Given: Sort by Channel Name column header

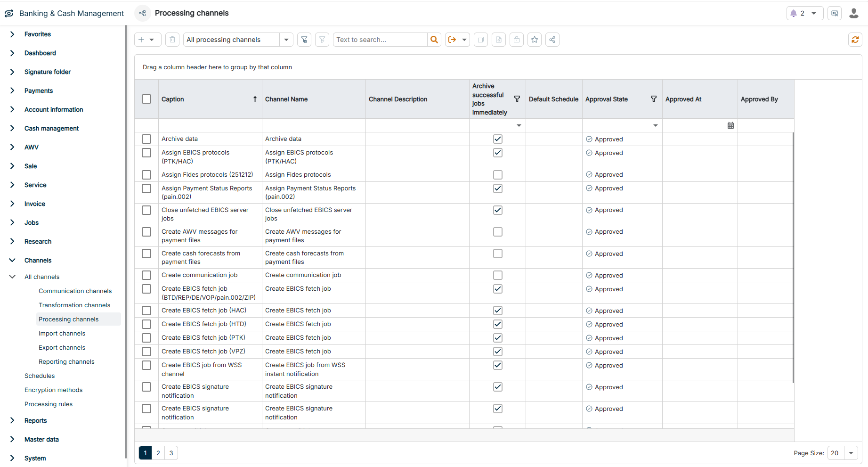Looking at the screenshot, I should (x=286, y=99).
